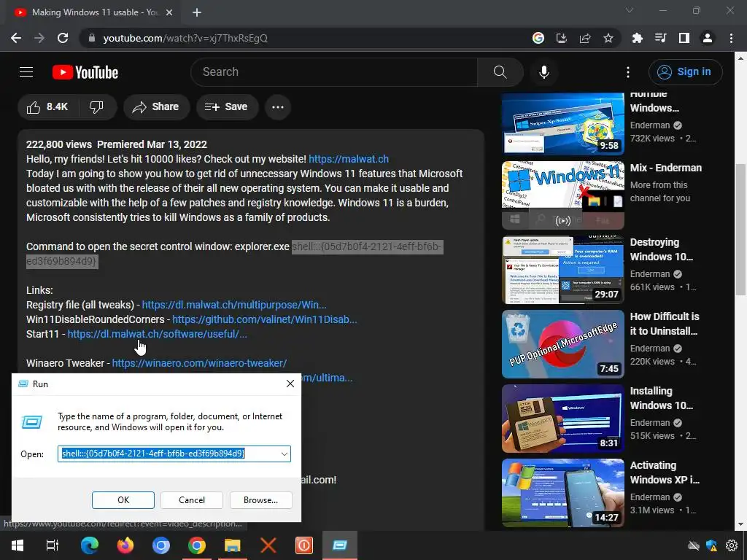747x560 pixels.
Task: Click the browser forward arrow
Action: pos(39,38)
